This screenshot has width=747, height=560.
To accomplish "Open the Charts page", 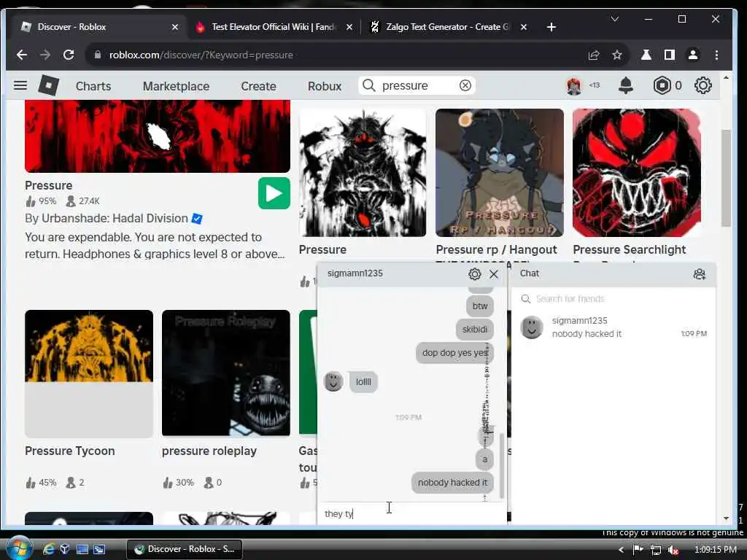I will (93, 86).
